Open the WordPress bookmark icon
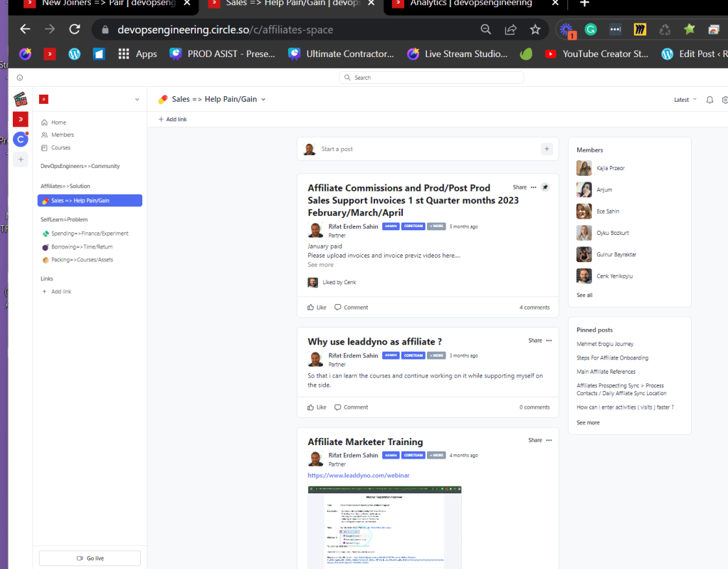This screenshot has width=728, height=569. [x=74, y=54]
